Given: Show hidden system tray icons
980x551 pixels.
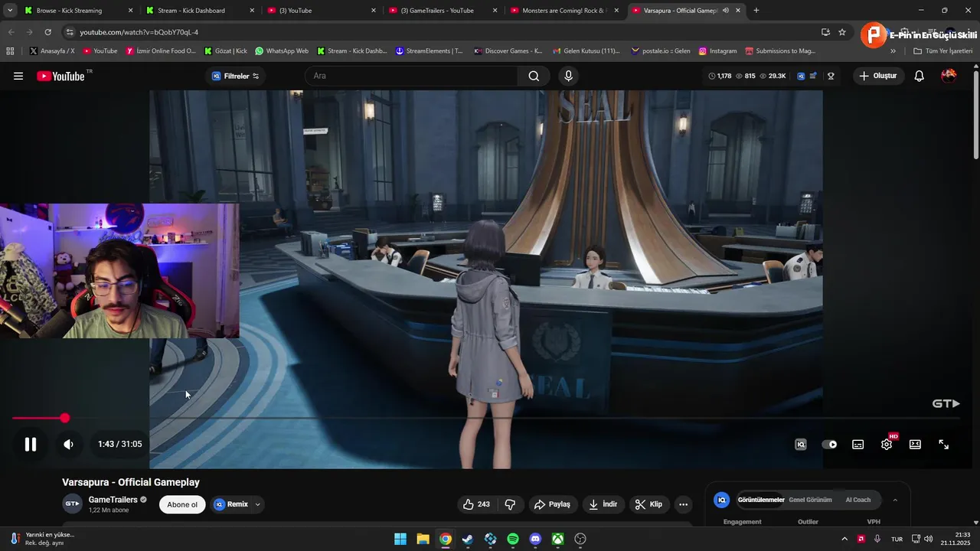Looking at the screenshot, I should tap(844, 539).
